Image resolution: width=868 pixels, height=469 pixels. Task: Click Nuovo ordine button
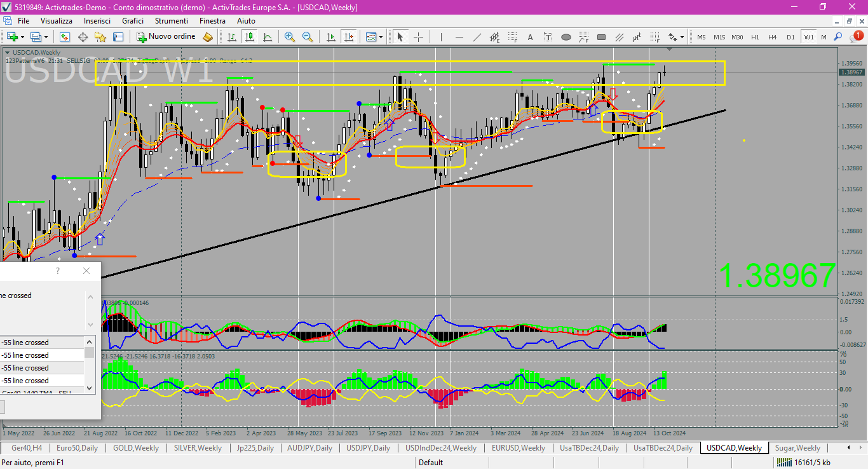(x=166, y=37)
